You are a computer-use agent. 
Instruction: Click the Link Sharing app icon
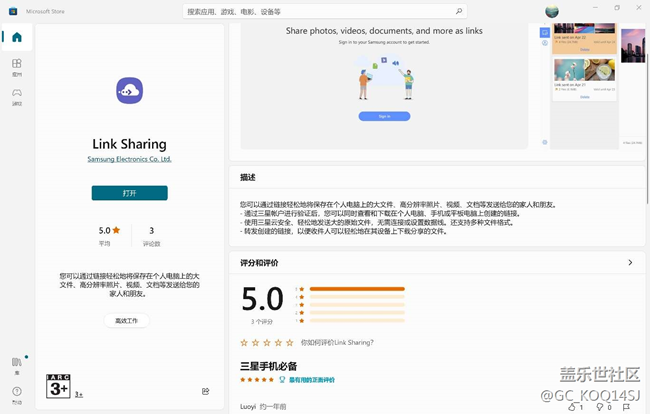pos(129,90)
